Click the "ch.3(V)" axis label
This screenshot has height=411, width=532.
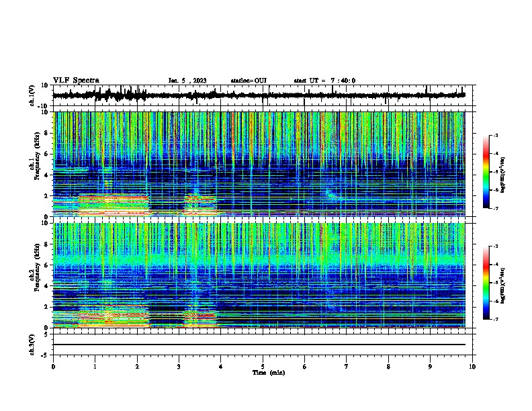point(32,345)
